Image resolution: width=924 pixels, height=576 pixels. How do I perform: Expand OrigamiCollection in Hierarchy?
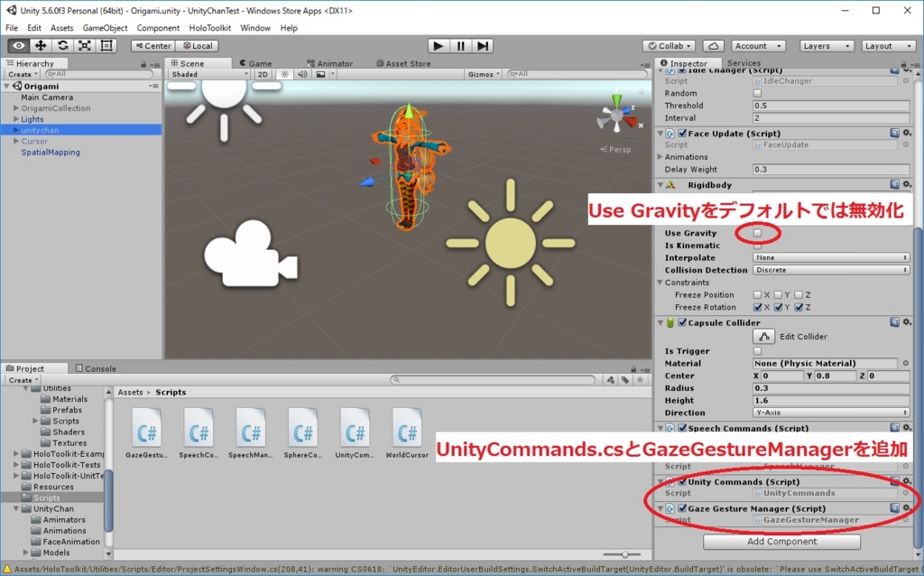[x=16, y=108]
